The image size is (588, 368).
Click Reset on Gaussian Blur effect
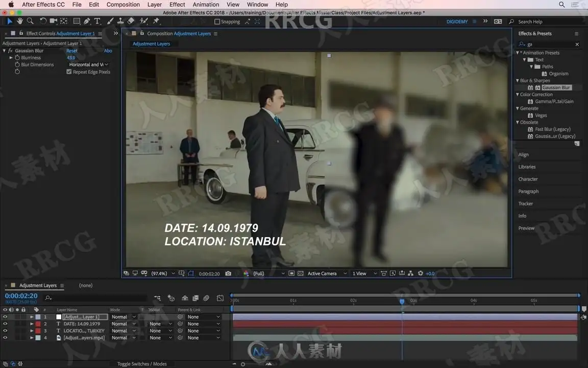72,51
